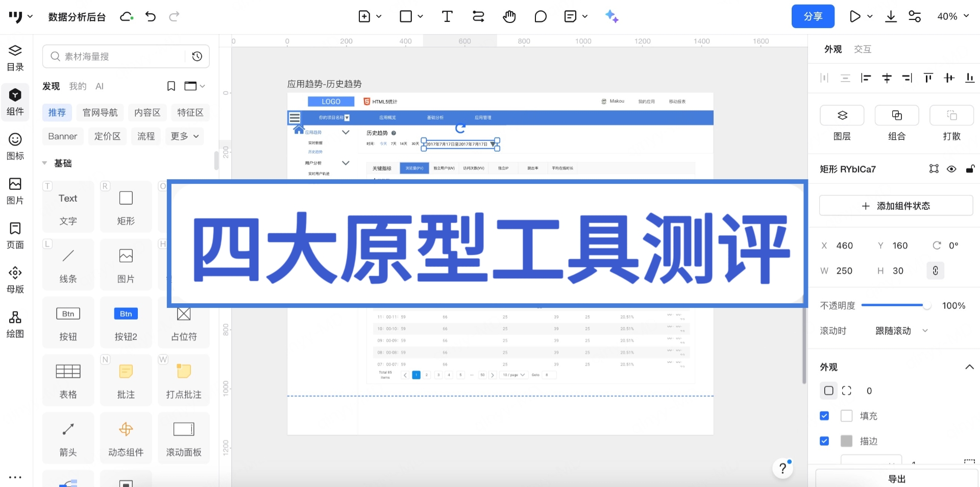Viewport: 980px width, 487px height.
Task: Click the cloud sync status icon
Action: point(127,16)
